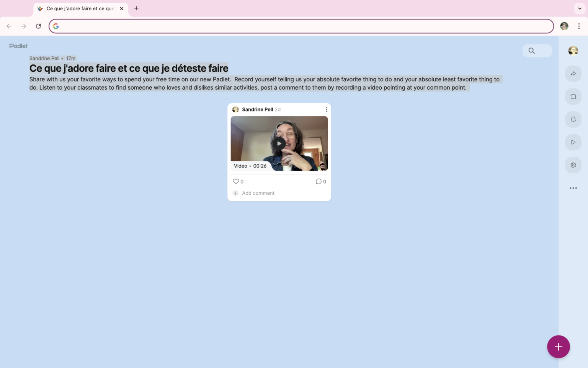The height and width of the screenshot is (368, 588).
Task: Open the user avatar at top of the sidebar
Action: pyautogui.click(x=573, y=51)
